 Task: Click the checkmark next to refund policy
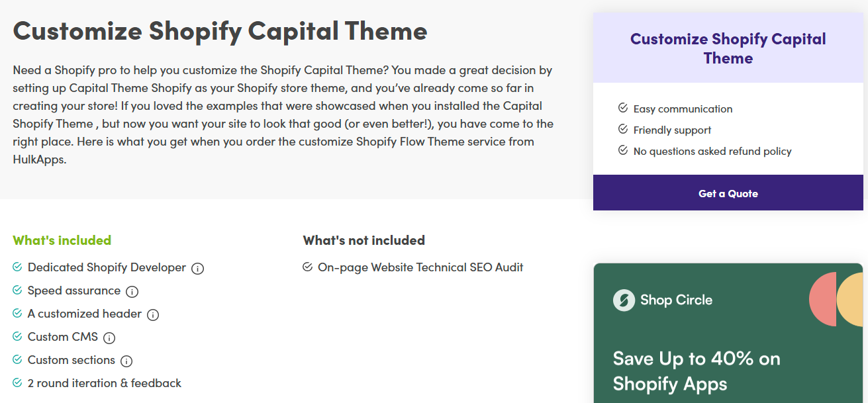tap(622, 151)
